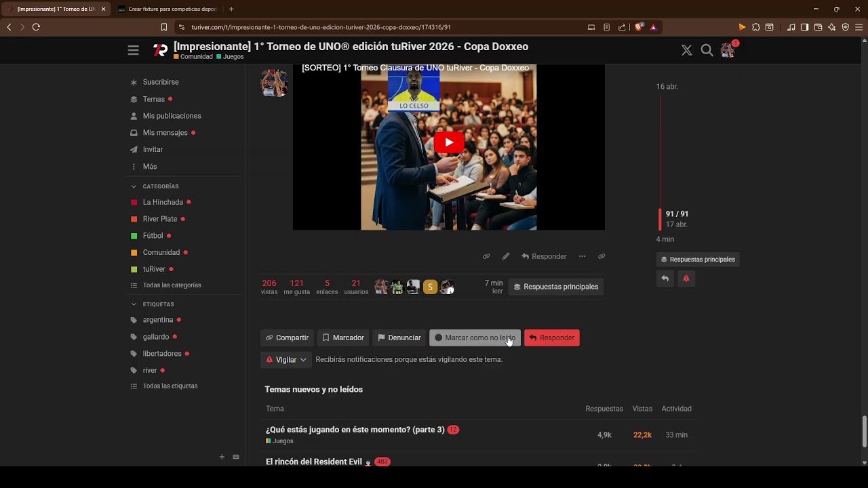
Task: Play the embedded YouTube video
Action: pyautogui.click(x=448, y=142)
